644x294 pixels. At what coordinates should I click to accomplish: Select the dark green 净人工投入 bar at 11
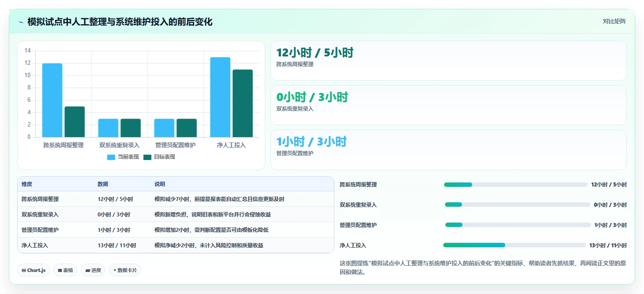click(x=242, y=103)
